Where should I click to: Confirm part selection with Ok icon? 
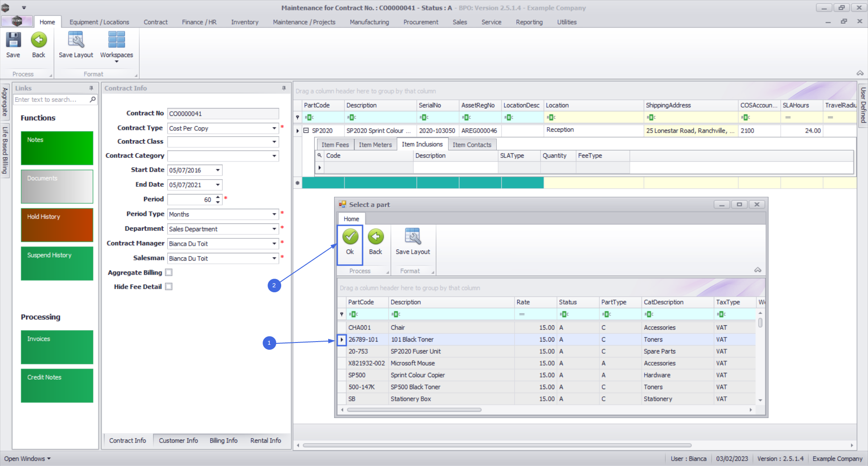point(350,237)
